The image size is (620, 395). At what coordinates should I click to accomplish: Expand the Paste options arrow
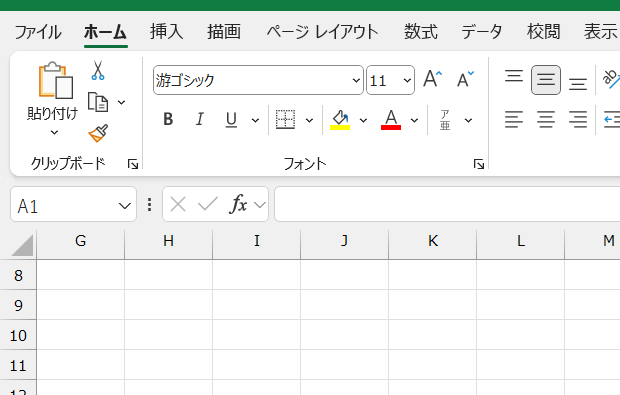pos(55,132)
